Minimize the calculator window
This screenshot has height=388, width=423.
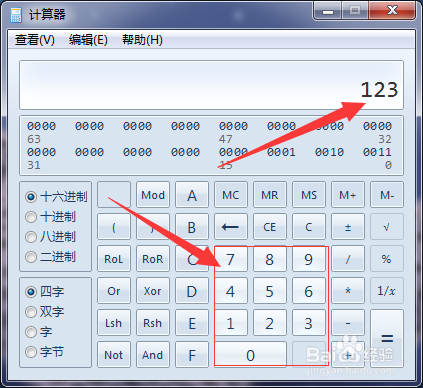coord(328,11)
